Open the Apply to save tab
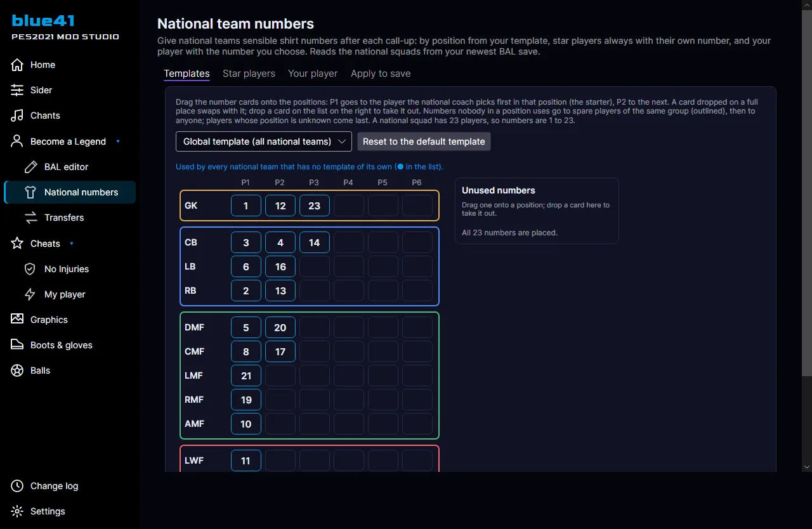812x529 pixels. coord(381,74)
